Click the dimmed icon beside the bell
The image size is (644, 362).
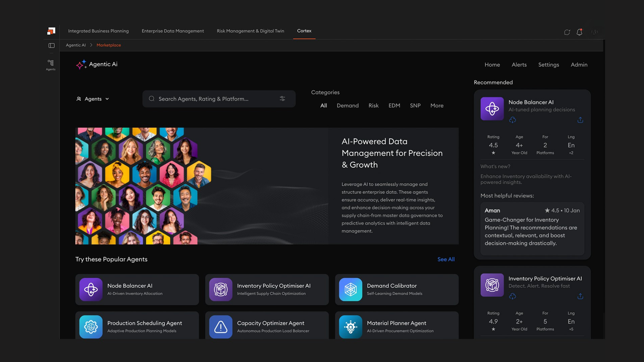tap(594, 32)
